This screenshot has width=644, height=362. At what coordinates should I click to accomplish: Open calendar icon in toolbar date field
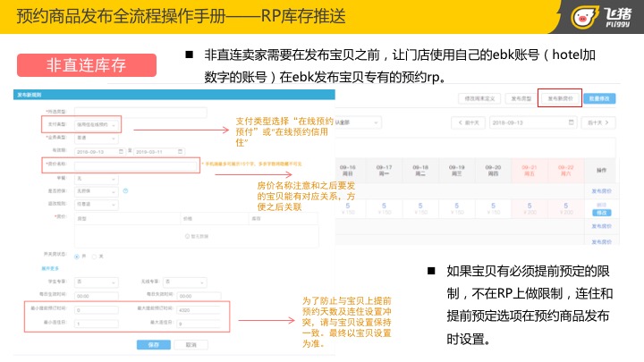point(571,122)
